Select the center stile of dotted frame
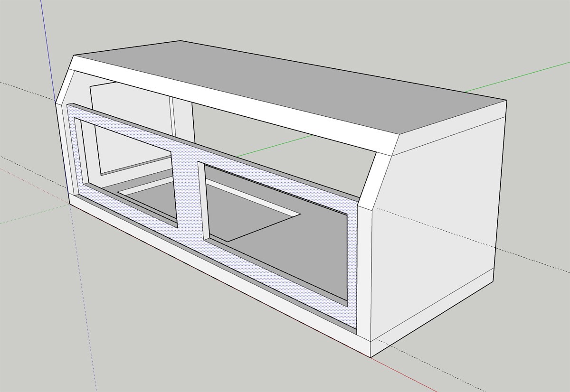 coord(187,190)
